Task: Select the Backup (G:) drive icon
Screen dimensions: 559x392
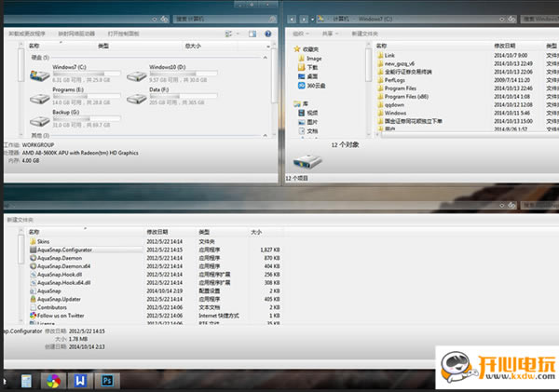Action: (39, 121)
